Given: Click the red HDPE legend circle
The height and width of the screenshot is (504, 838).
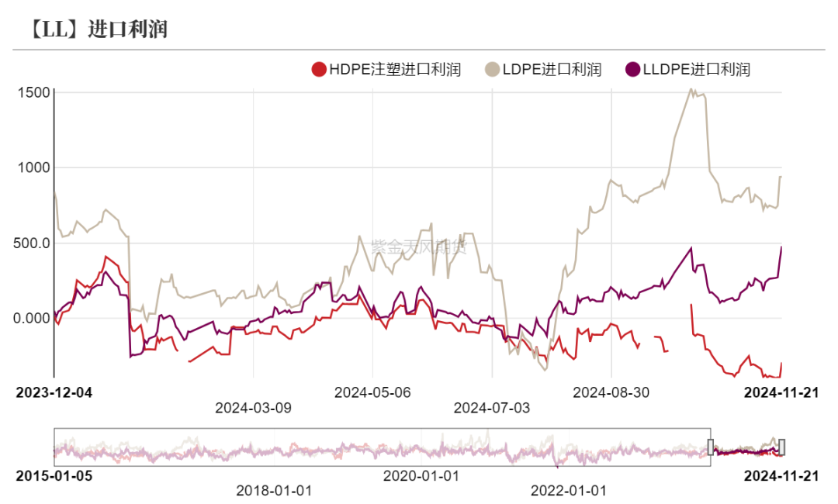Looking at the screenshot, I should coord(318,70).
